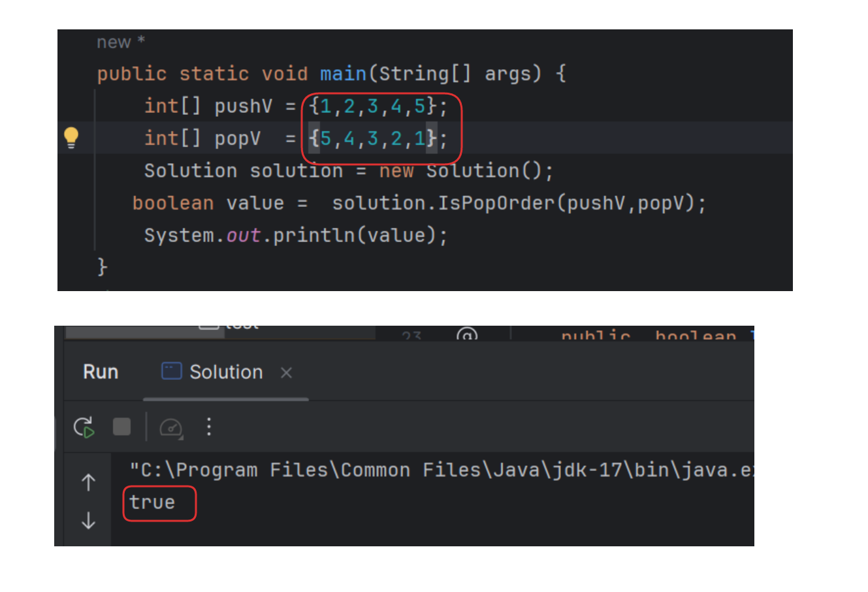Click the java.exe command path line
The height and width of the screenshot is (592, 868).
[441, 470]
